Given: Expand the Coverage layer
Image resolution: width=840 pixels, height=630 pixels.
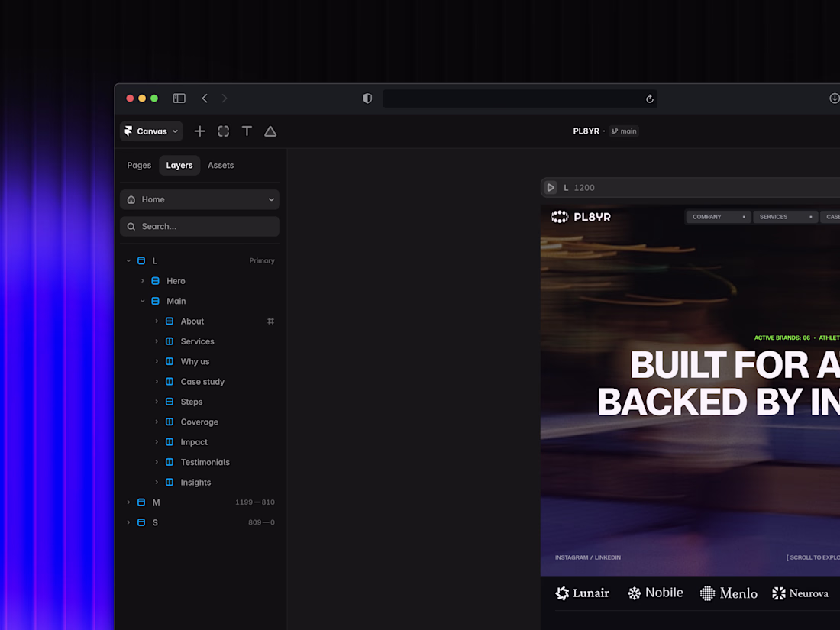Looking at the screenshot, I should point(157,422).
